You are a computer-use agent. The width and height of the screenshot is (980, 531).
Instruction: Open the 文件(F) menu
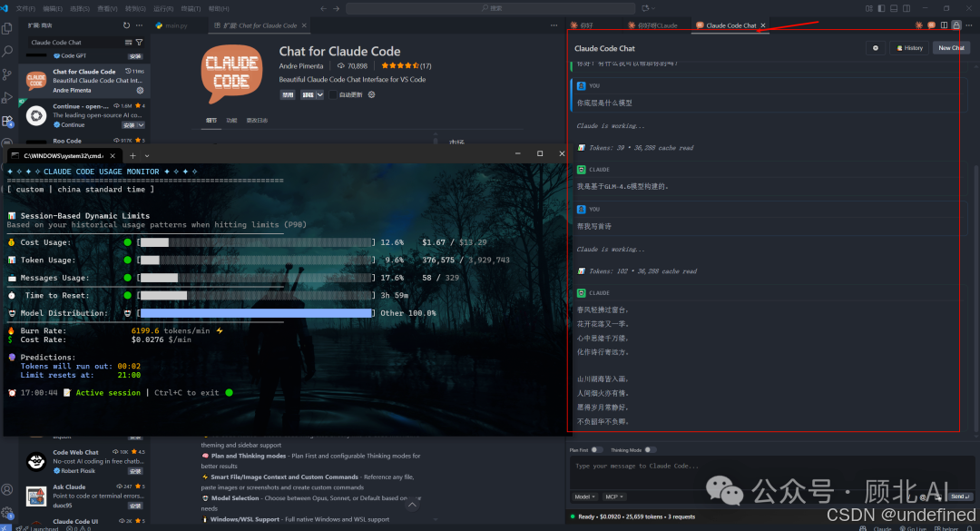tap(25, 9)
